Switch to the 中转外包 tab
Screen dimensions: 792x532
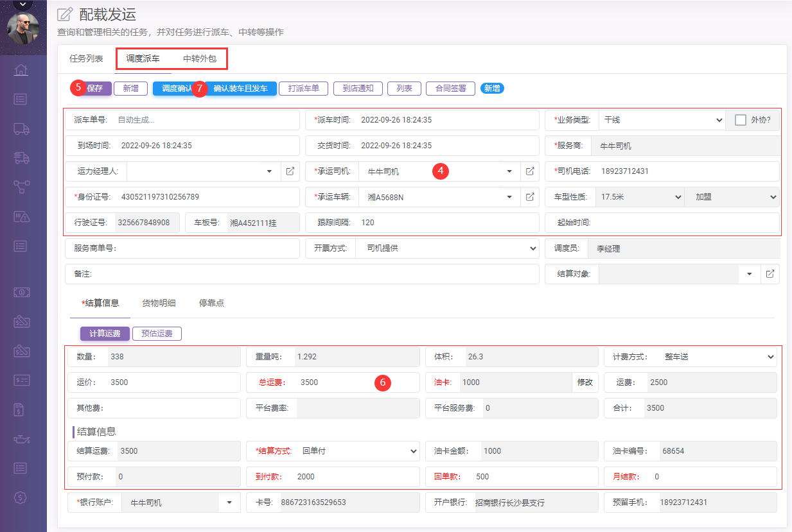[x=199, y=59]
